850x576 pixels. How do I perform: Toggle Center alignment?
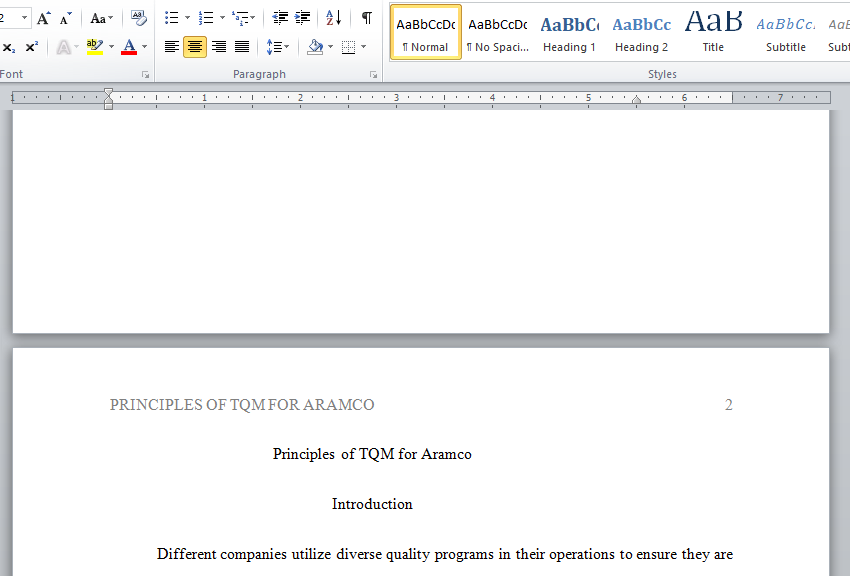coord(195,48)
